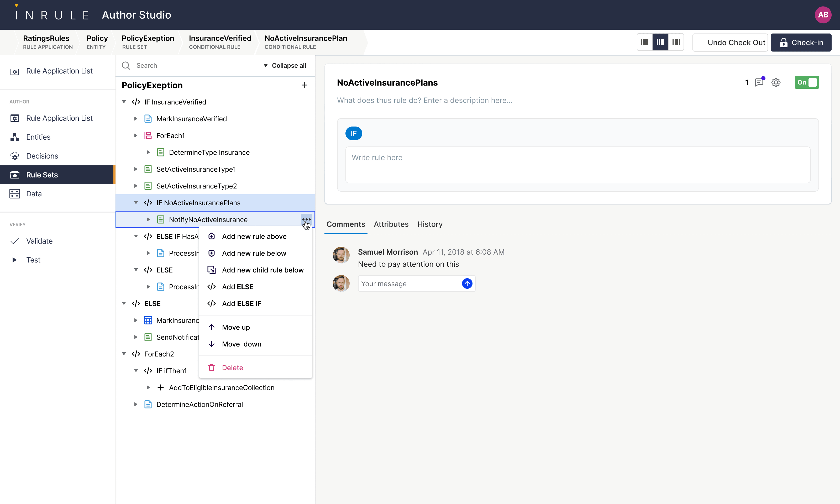
Task: Collapse the IF NoActiveInsurancePlans node
Action: click(x=136, y=203)
